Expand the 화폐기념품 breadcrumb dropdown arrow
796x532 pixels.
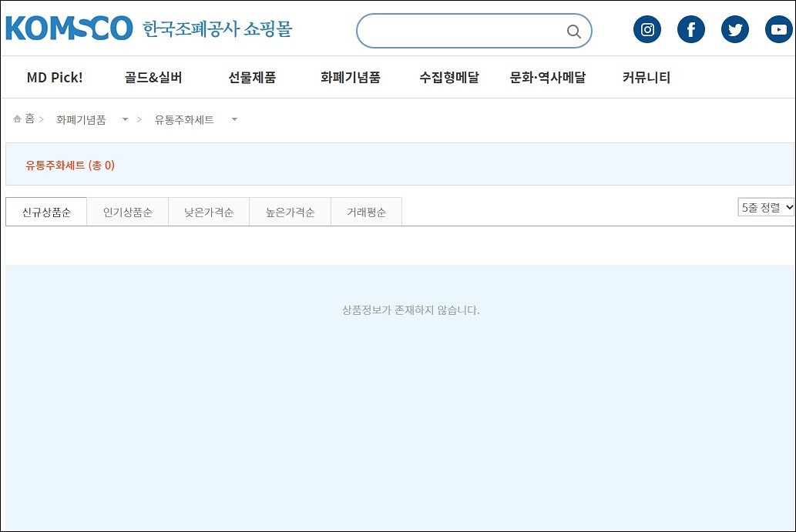coord(125,119)
